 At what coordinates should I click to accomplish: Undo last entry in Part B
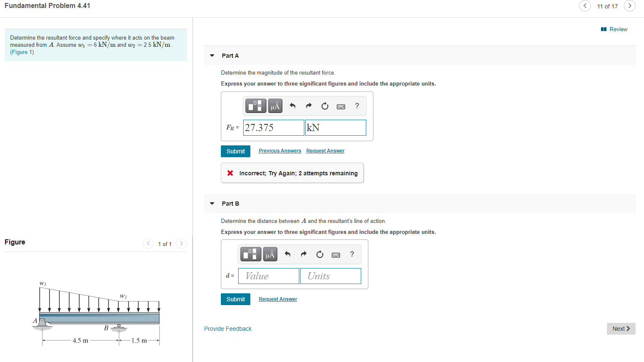[x=287, y=254]
